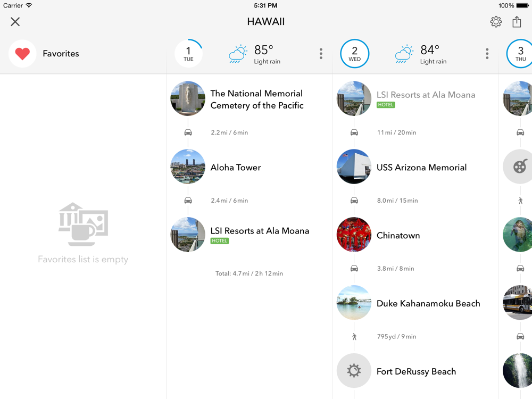This screenshot has height=399, width=532.
Task: Select day 3 THU circle
Action: coord(520,54)
